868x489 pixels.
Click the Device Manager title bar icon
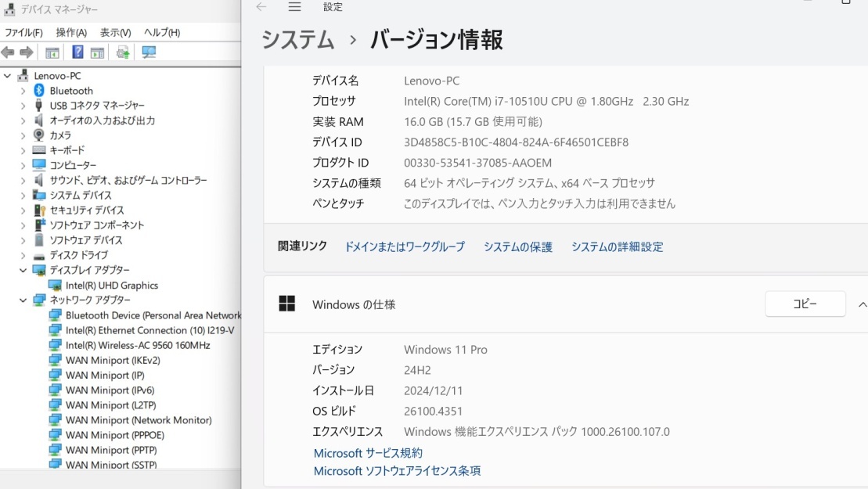click(x=9, y=9)
